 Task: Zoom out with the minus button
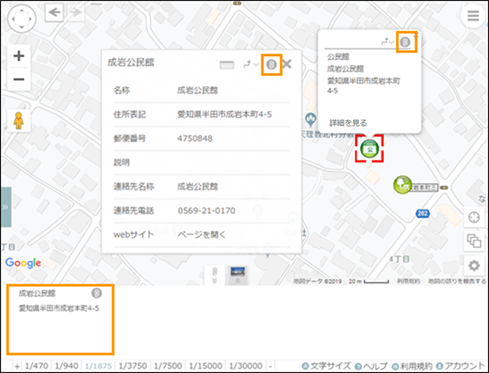click(x=19, y=79)
